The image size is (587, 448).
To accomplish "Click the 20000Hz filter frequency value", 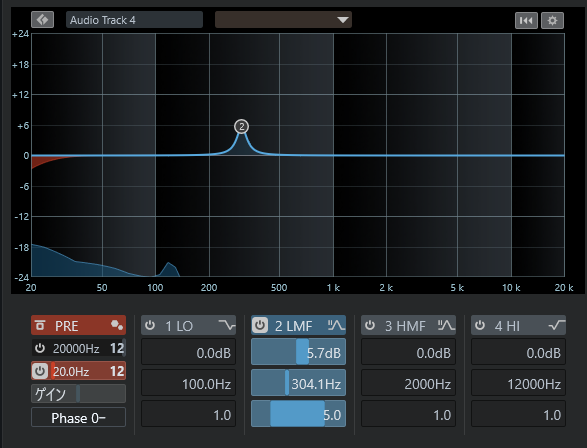I will coord(76,349).
